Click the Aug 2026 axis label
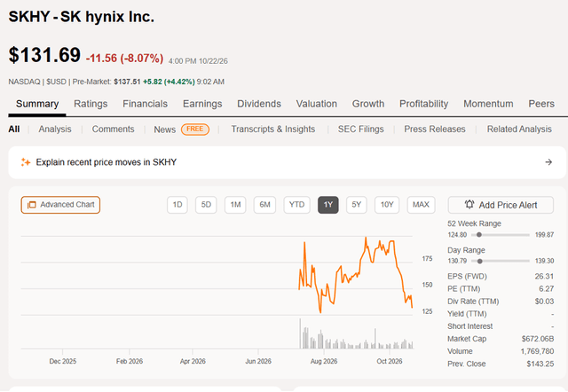Viewport: 568px width, 392px height. click(324, 361)
